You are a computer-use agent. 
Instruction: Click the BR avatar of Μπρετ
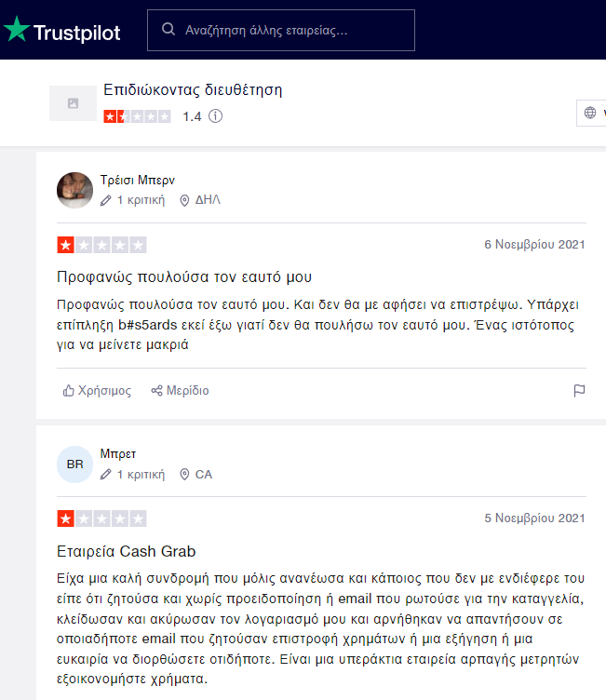[75, 464]
